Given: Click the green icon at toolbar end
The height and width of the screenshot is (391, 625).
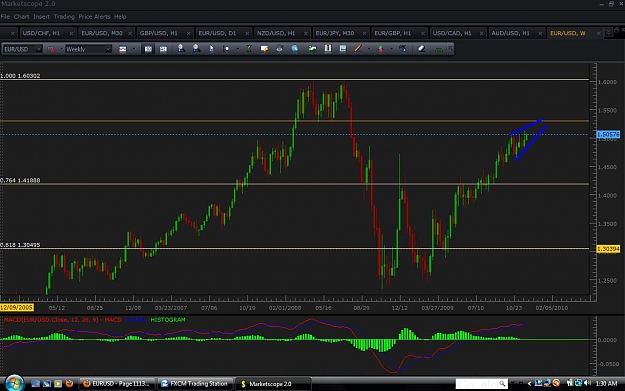Looking at the screenshot, I should tap(439, 49).
